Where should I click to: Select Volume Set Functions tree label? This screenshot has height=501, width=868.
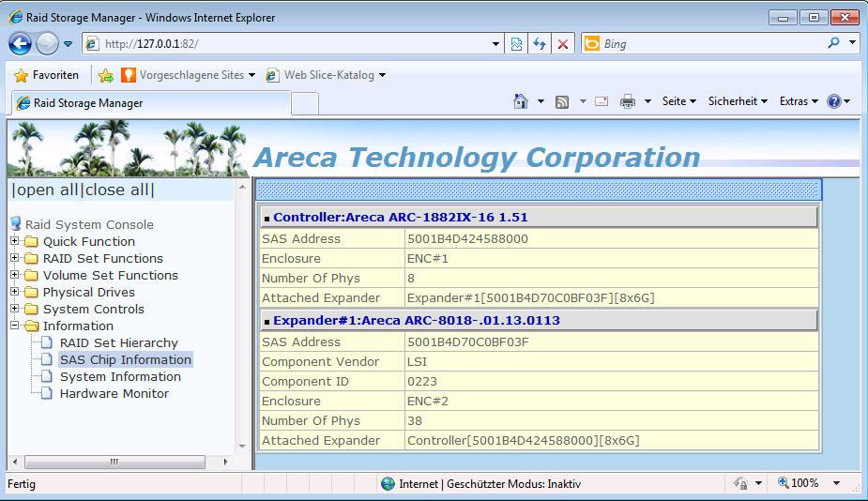coord(111,275)
